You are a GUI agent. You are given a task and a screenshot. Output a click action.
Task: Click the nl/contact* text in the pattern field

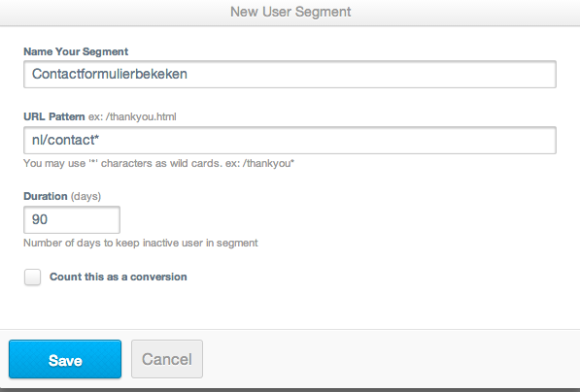tap(65, 140)
